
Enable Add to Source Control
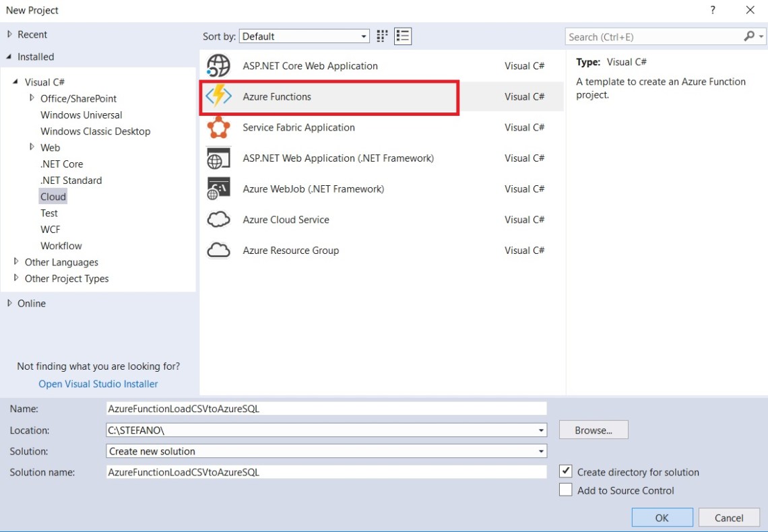[566, 490]
